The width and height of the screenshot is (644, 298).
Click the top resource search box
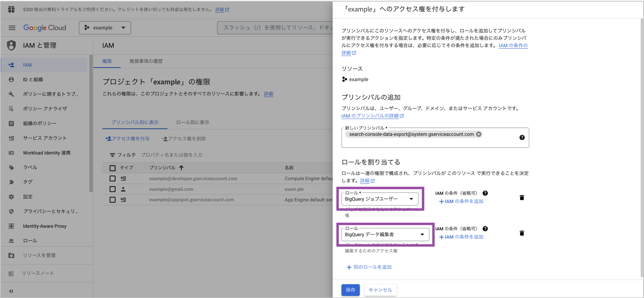coord(275,28)
